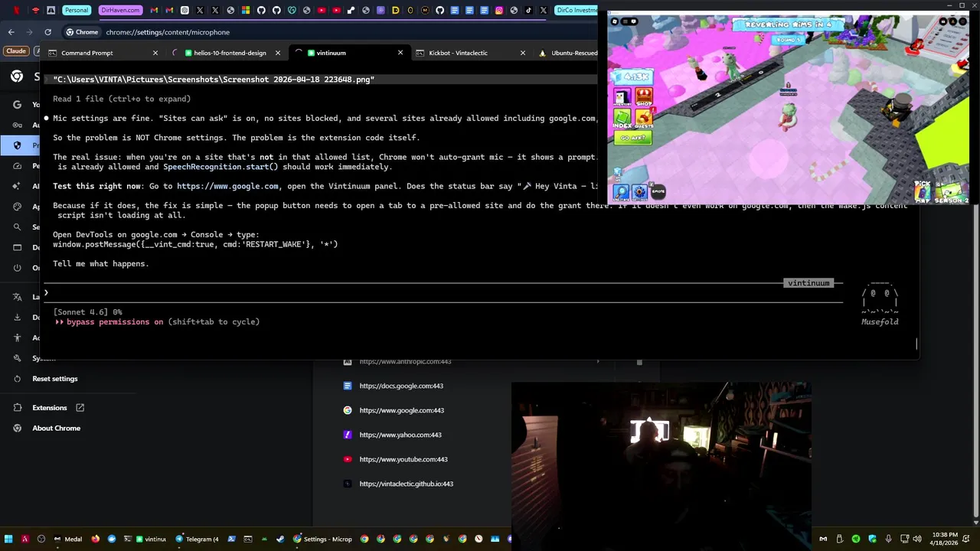Viewport: 980px width, 551px height.
Task: Switch to the Ubuntu-Rescued terminal tab
Action: pos(568,53)
